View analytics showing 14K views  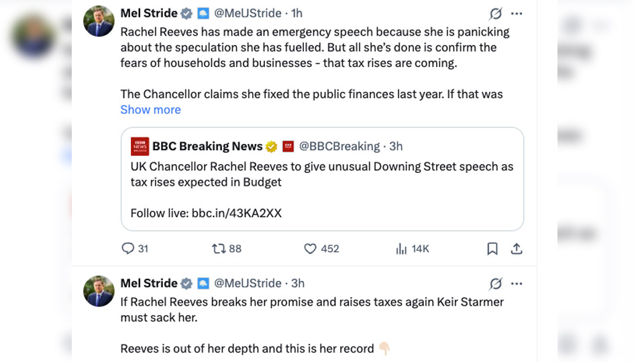[x=402, y=249]
